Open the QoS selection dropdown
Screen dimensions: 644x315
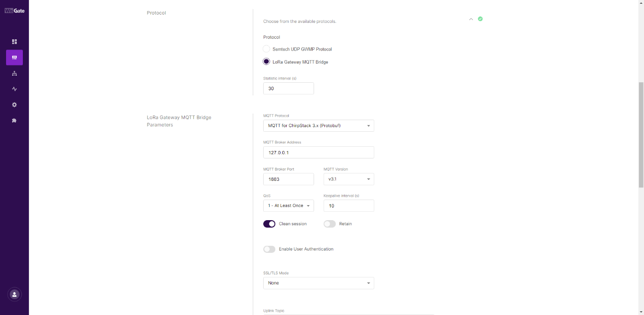[288, 205]
